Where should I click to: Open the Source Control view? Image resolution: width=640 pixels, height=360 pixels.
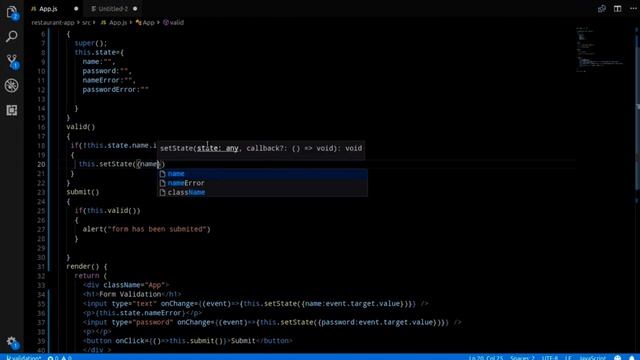[12, 61]
